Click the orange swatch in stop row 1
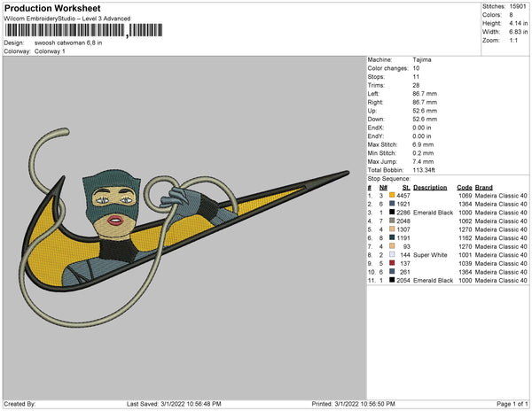Viewport: 532px width, 411px height. click(x=392, y=195)
